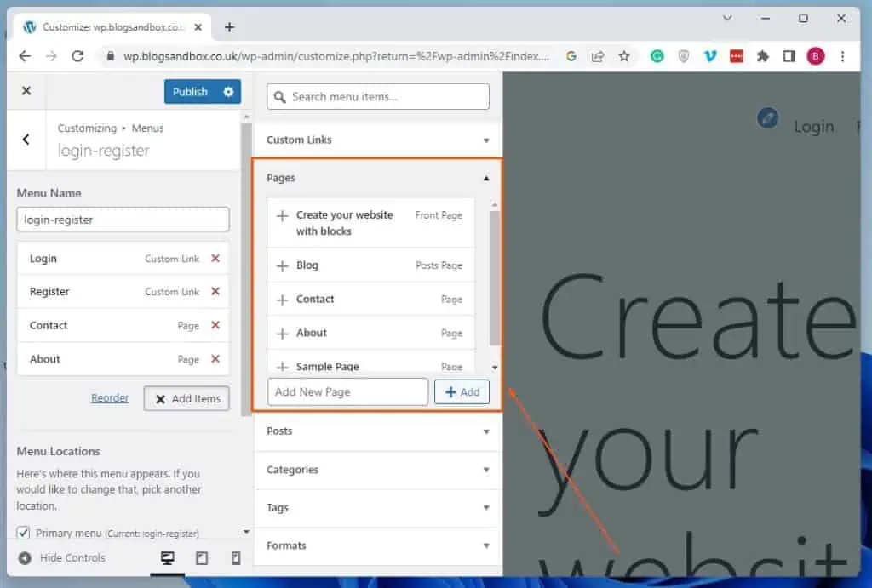Screen dimensions: 872x588
Task: Open the Reorder link
Action: point(110,397)
